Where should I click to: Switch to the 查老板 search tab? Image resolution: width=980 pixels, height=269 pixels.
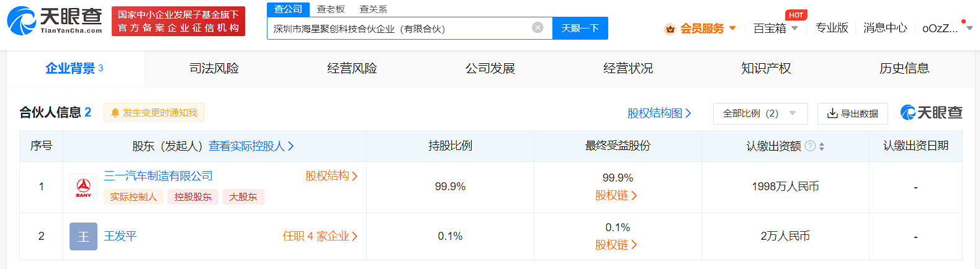pos(331,9)
